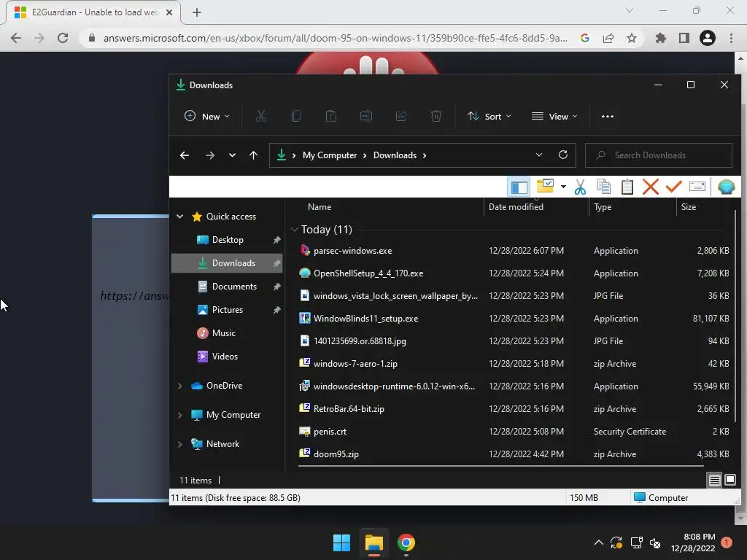Select the RetroBar.64-bit.zip file
The image size is (747, 560).
[514, 409]
